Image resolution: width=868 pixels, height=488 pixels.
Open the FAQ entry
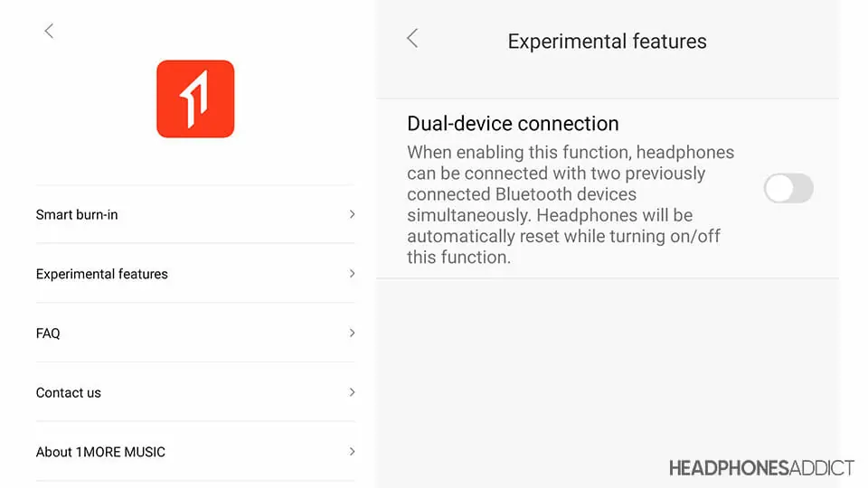coord(48,333)
